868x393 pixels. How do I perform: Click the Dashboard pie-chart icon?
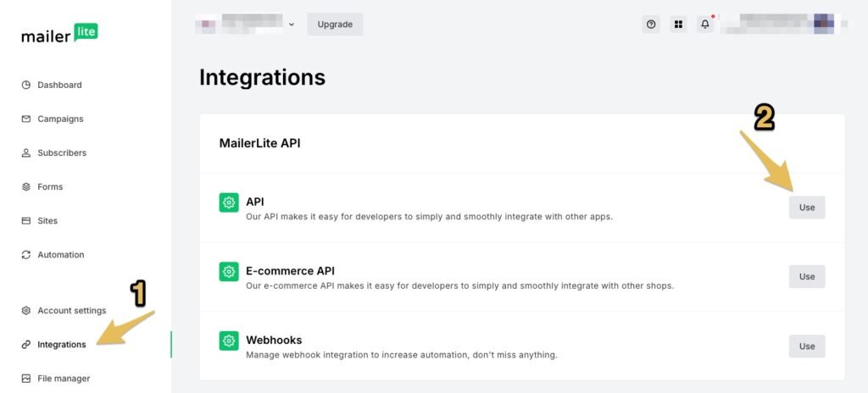coord(26,85)
